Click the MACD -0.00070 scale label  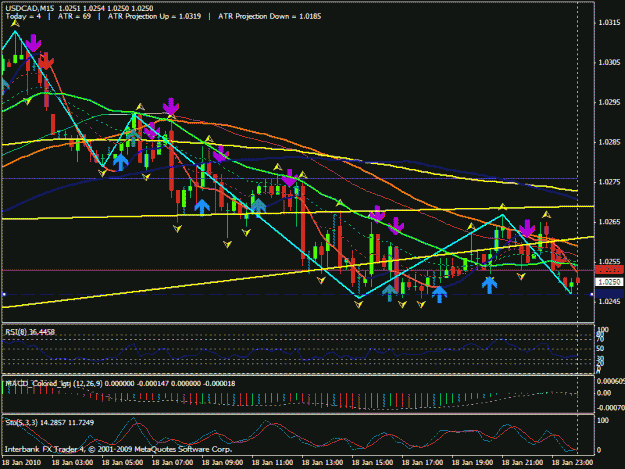click(x=611, y=408)
